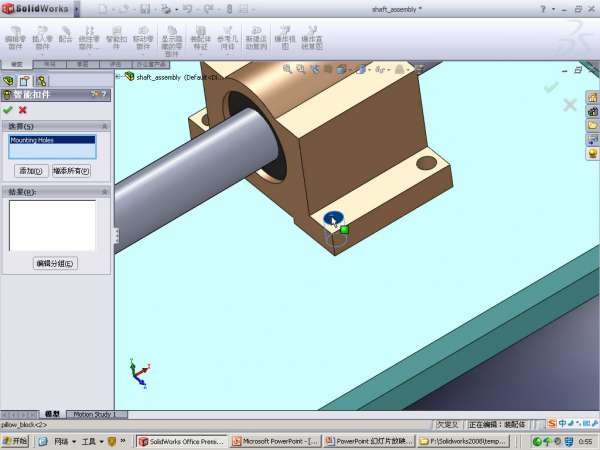The width and height of the screenshot is (600, 450).
Task: Expand the shaft_assembly flyout tree
Action: tap(120, 76)
